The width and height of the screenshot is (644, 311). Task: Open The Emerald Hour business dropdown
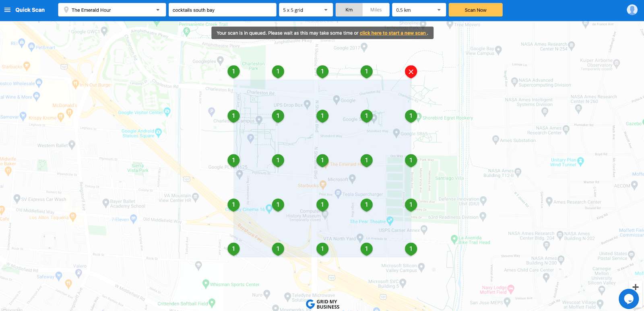pyautogui.click(x=112, y=10)
